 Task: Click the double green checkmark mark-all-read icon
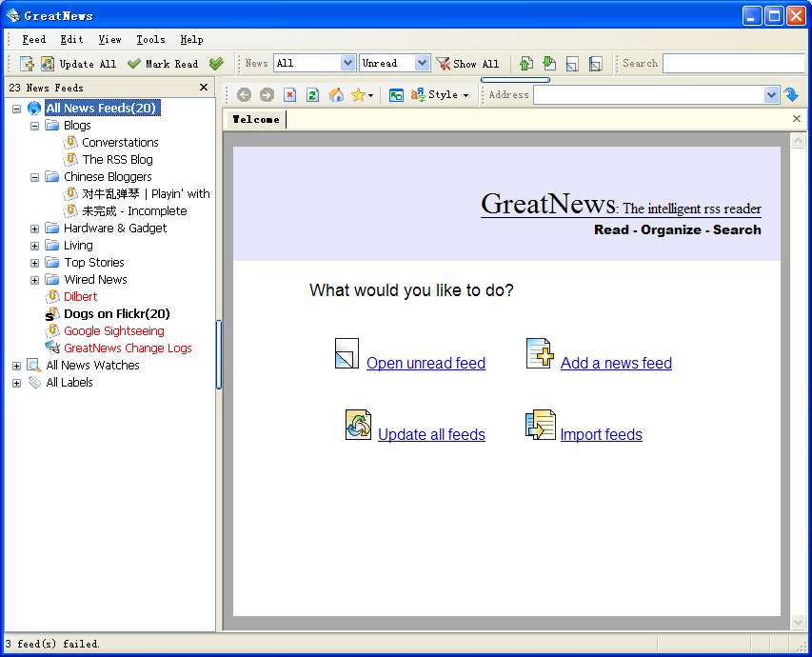(x=216, y=64)
